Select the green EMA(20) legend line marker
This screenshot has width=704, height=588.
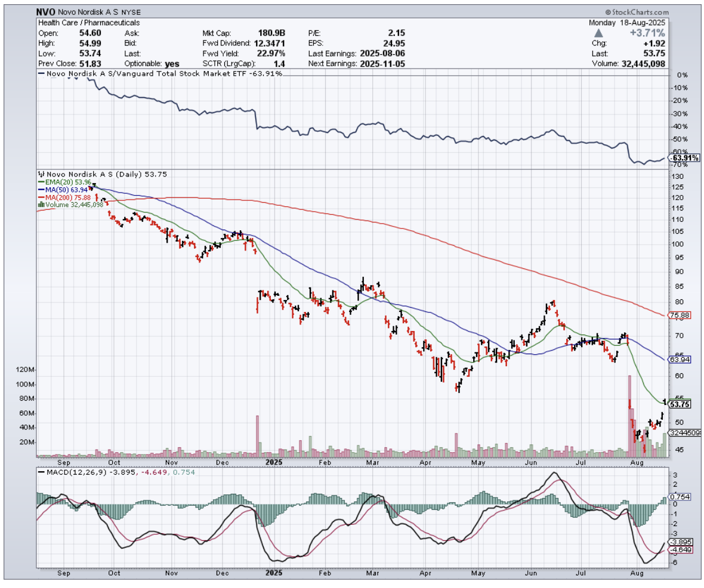point(42,182)
